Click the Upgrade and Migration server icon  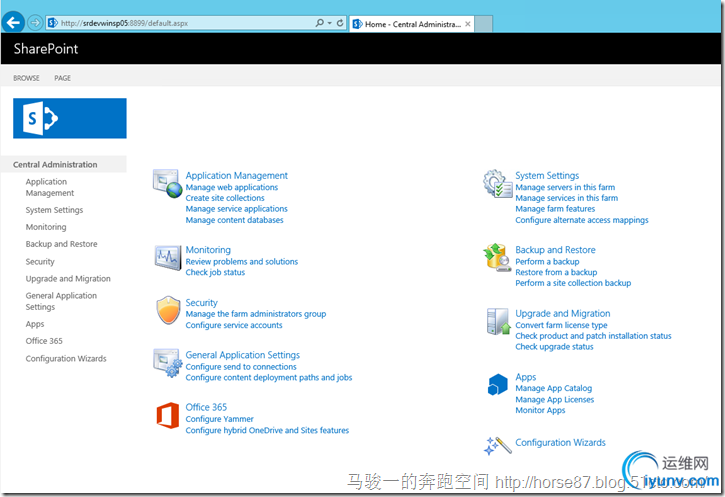pyautogui.click(x=498, y=321)
